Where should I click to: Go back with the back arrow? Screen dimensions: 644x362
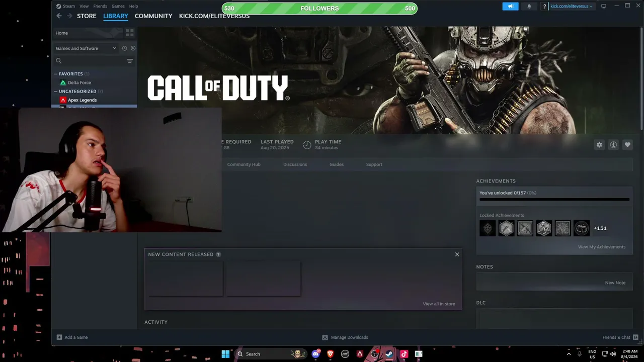point(59,16)
